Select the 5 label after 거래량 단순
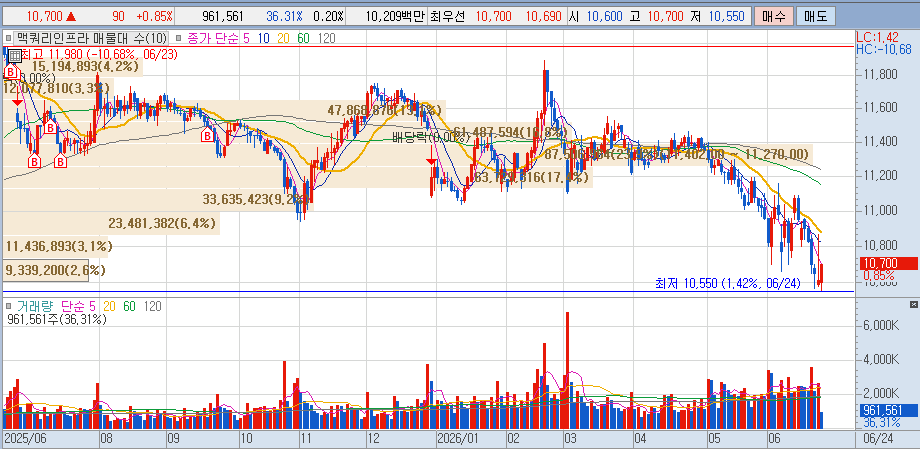The height and width of the screenshot is (449, 920). 93,306
